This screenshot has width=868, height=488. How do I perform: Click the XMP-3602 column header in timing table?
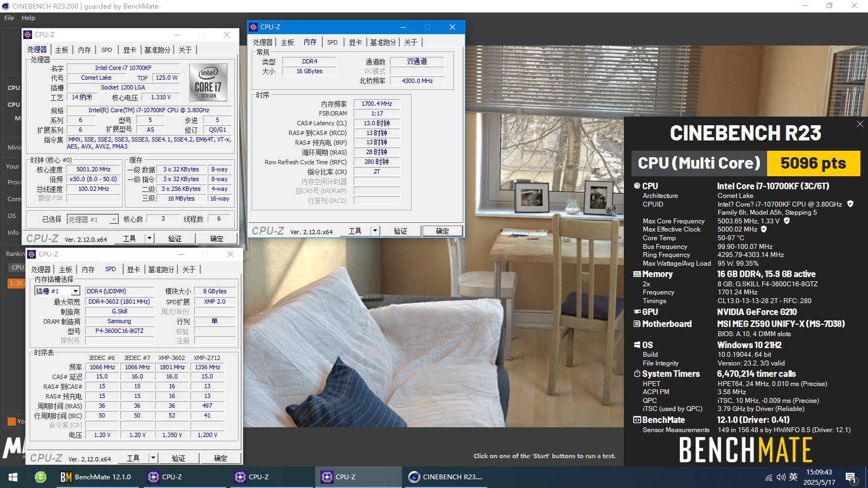(x=171, y=358)
